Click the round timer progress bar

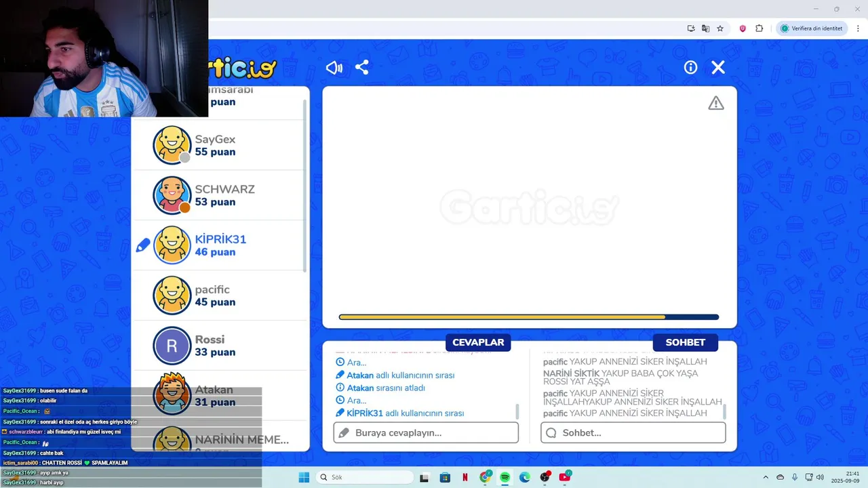pyautogui.click(x=529, y=317)
